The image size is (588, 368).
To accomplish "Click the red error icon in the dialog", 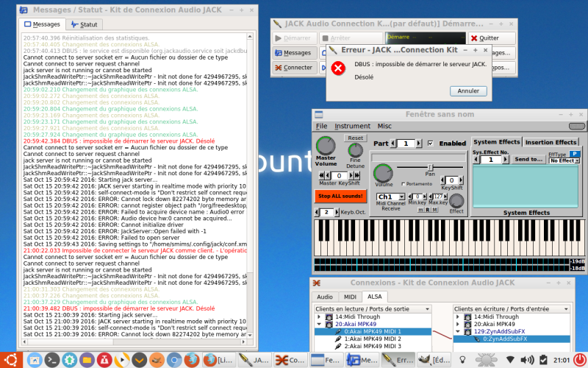I will [338, 68].
